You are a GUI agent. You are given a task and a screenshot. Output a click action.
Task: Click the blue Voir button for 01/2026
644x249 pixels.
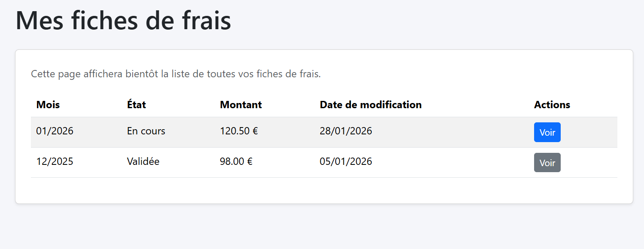(x=547, y=132)
